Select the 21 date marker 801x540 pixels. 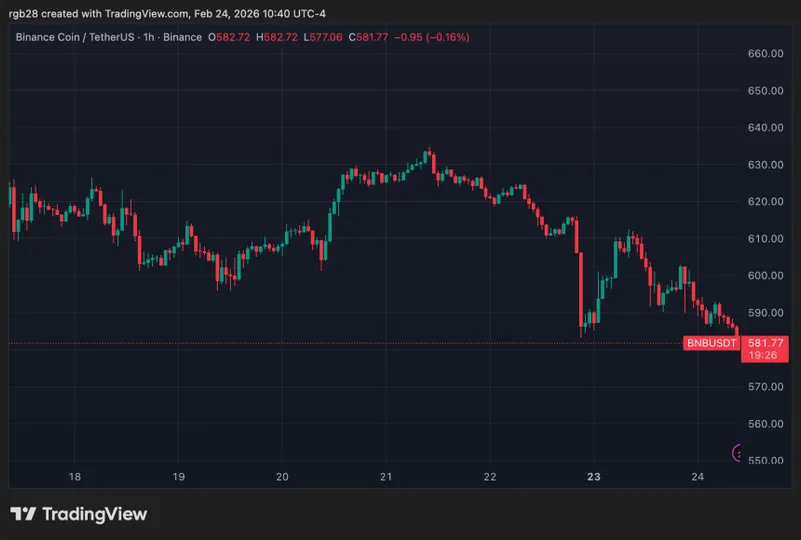coord(386,477)
